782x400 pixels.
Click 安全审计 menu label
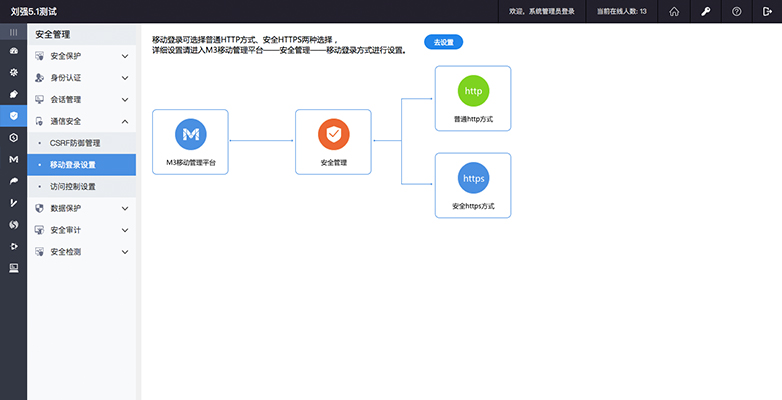pos(65,230)
